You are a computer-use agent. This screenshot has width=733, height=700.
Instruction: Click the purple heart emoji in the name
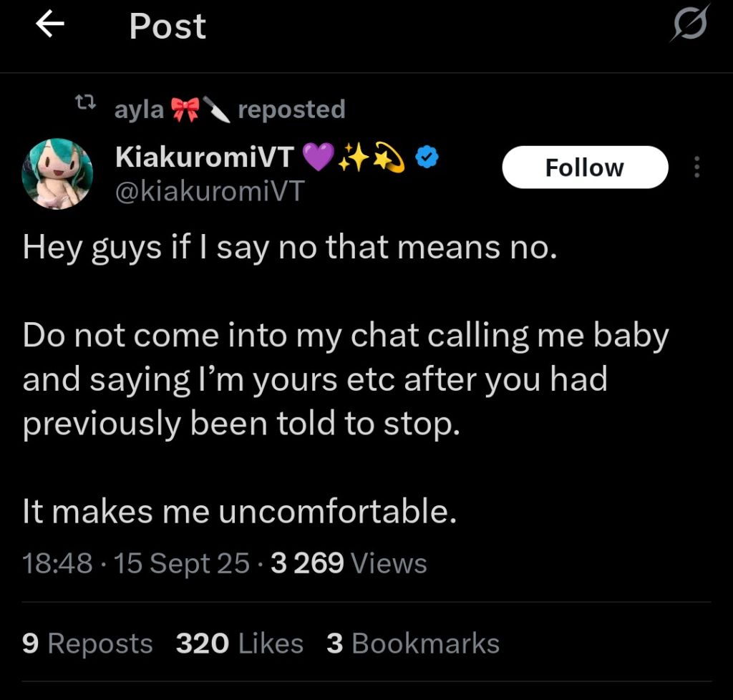(x=319, y=157)
